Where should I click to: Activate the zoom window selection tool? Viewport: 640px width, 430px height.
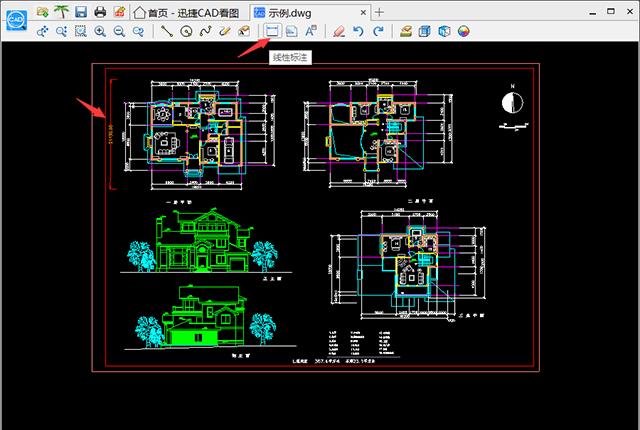pos(80,32)
